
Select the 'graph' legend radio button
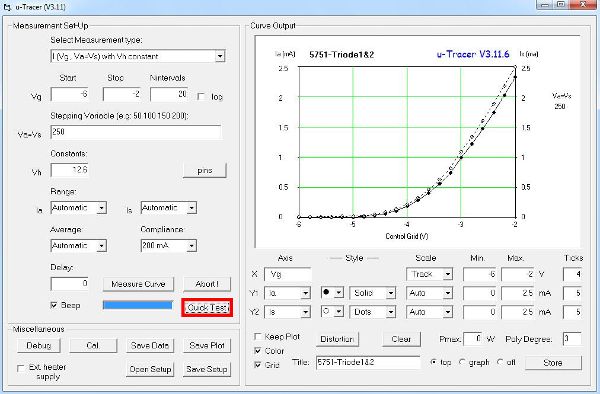pos(462,362)
